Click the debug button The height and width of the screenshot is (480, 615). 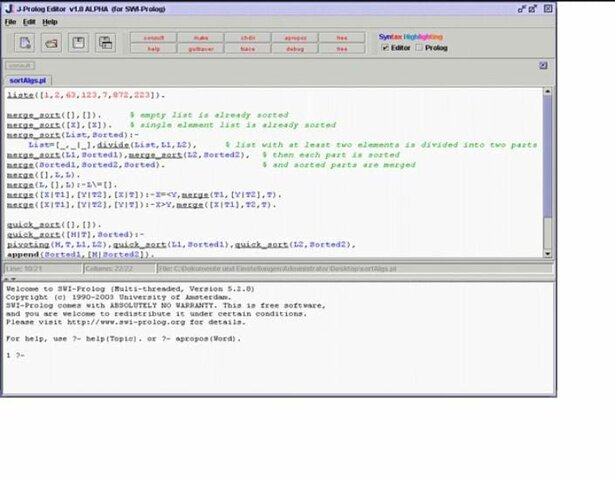pyautogui.click(x=295, y=49)
